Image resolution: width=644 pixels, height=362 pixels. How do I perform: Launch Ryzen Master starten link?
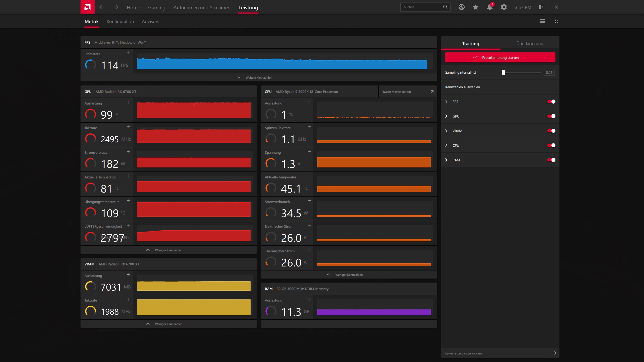pos(408,92)
